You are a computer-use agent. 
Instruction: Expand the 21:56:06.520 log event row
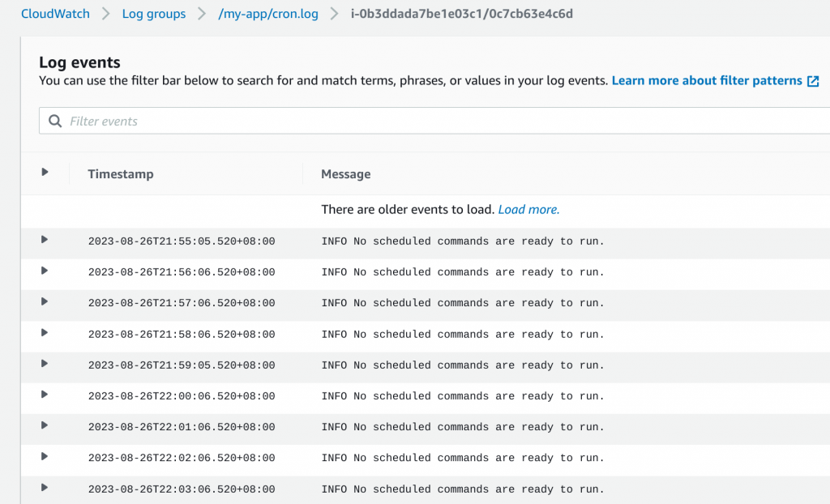coord(45,271)
